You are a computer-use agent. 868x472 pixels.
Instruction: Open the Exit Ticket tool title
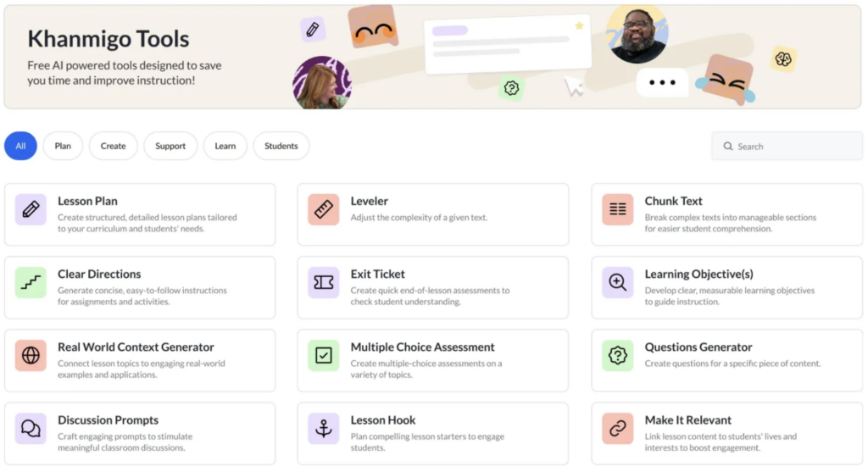coord(377,275)
